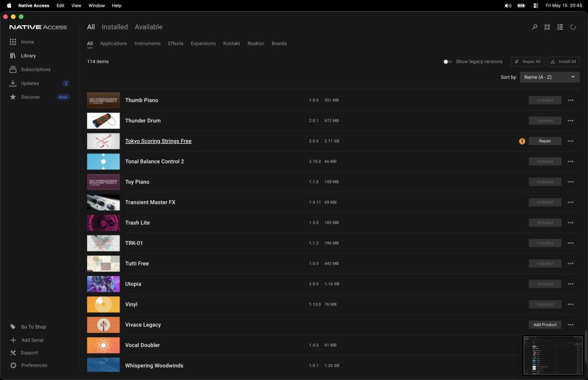Click the Utopia product thumbnail
The height and width of the screenshot is (380, 588).
(x=103, y=284)
